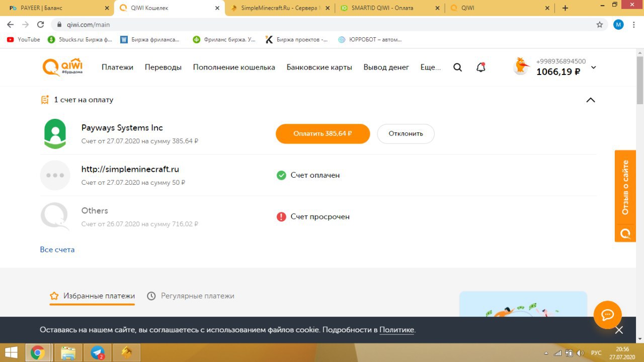644x362 pixels.
Task: Go back with the browser back arrow
Action: click(11, 24)
